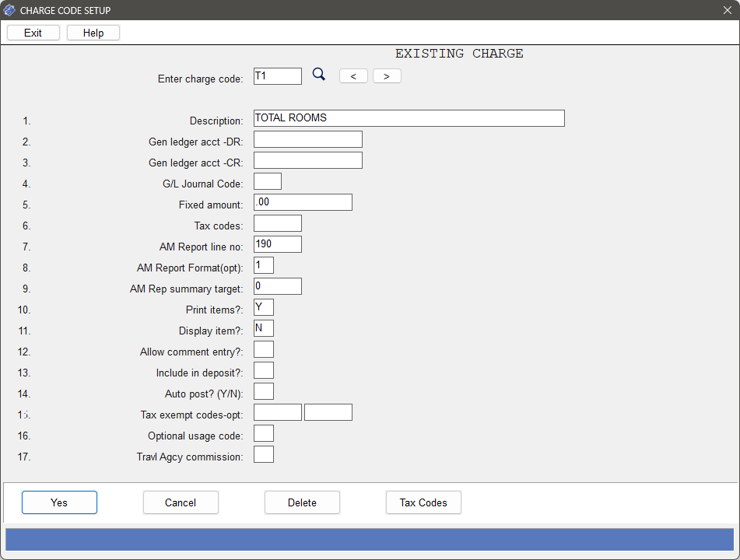The width and height of the screenshot is (740, 560).
Task: Click the Travl Agcy commission box
Action: click(x=264, y=454)
